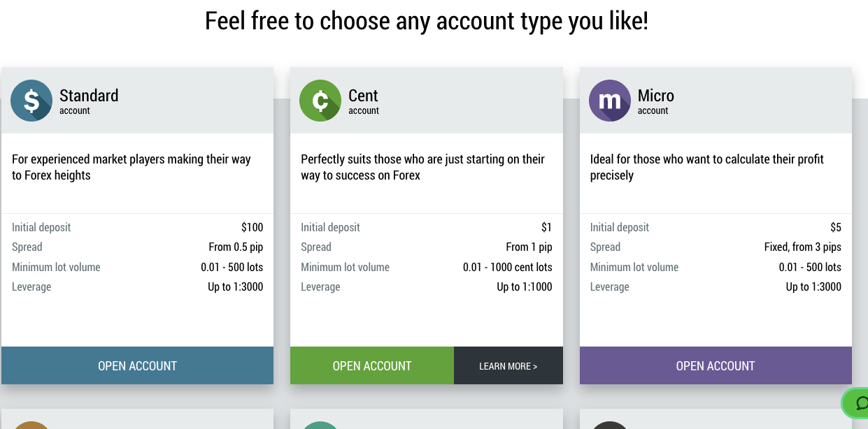Click the Cent minimum lot volume value
The height and width of the screenshot is (429, 868).
point(507,267)
